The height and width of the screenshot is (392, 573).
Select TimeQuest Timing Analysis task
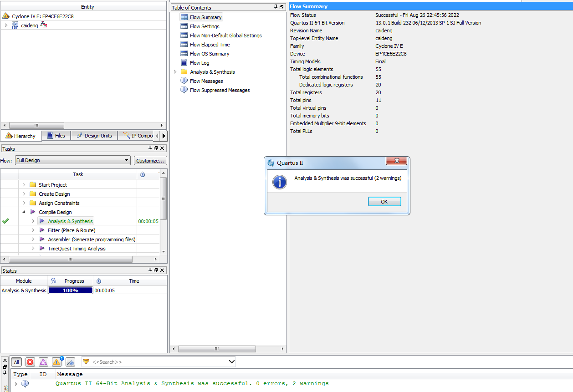click(x=77, y=249)
